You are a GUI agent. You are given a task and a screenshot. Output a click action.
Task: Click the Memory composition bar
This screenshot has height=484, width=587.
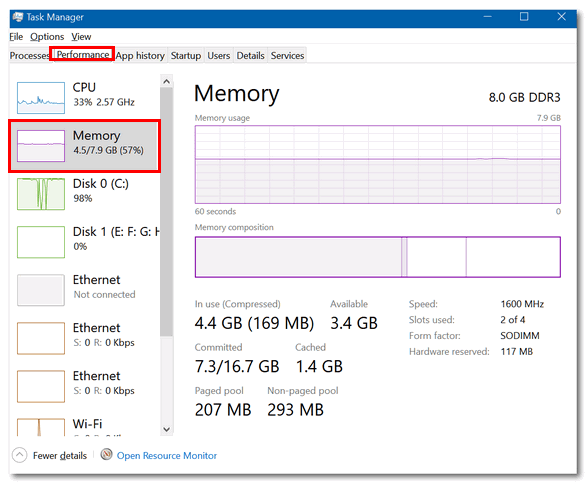(377, 257)
